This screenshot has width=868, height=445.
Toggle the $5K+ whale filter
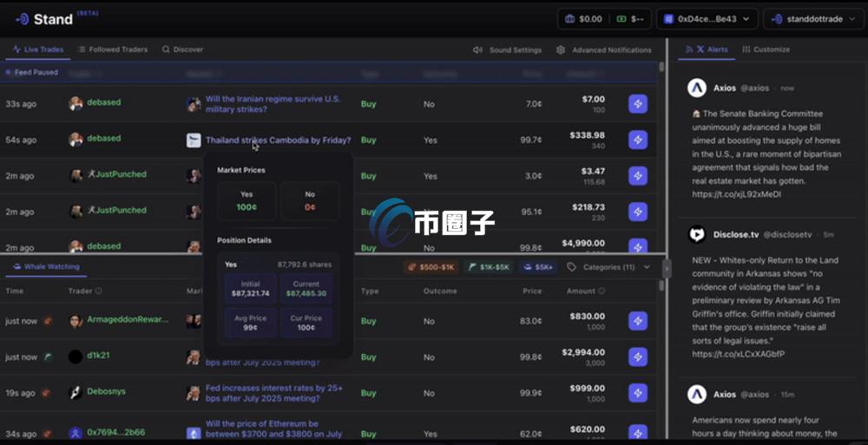click(x=538, y=267)
